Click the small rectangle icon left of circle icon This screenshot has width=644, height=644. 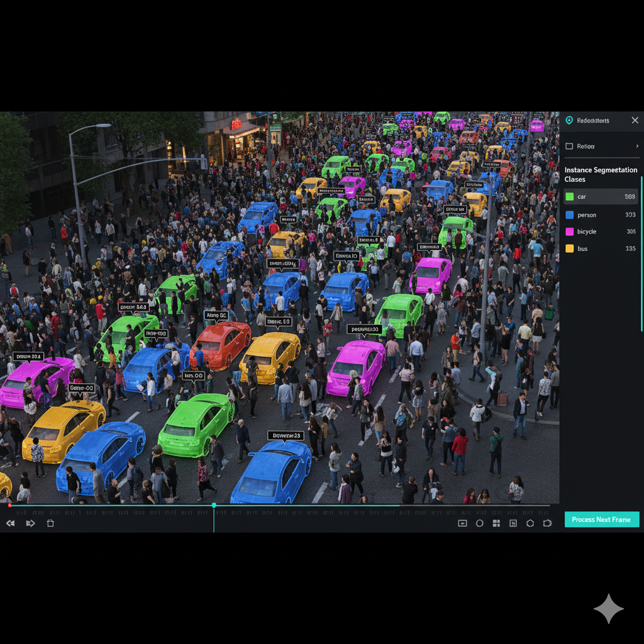(x=462, y=523)
